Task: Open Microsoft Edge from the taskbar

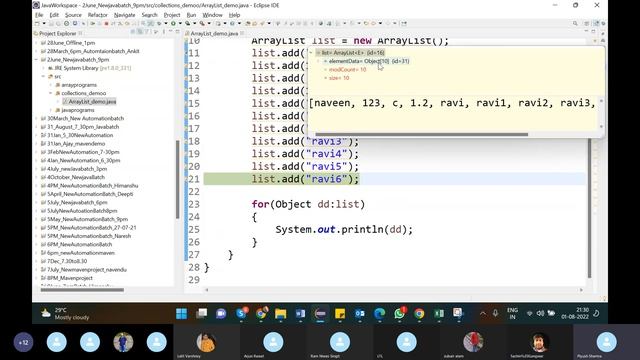Action: tap(380, 313)
